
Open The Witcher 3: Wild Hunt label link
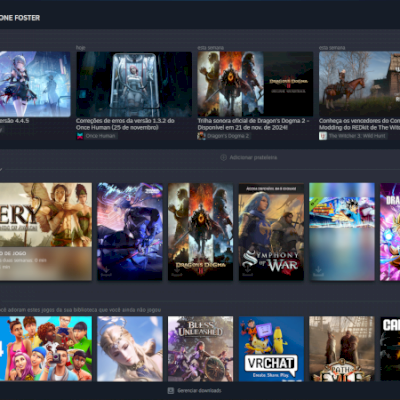pos(357,136)
